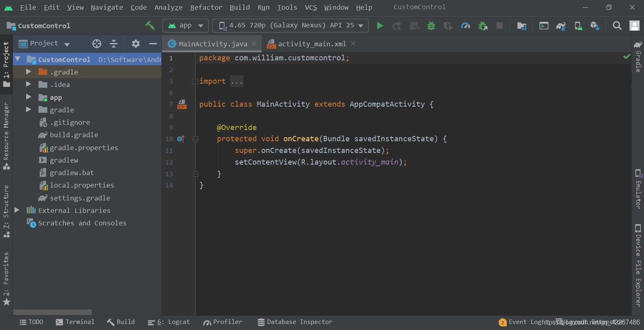Toggle the Favorites side panel
This screenshot has height=330, width=644.
coord(6,278)
